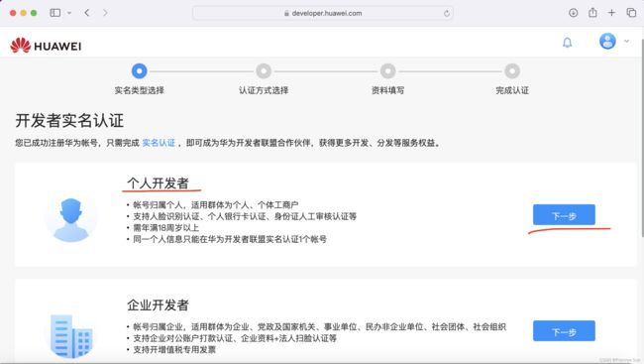Click 下一步 for 个人开发者
644x364 pixels.
pos(564,214)
